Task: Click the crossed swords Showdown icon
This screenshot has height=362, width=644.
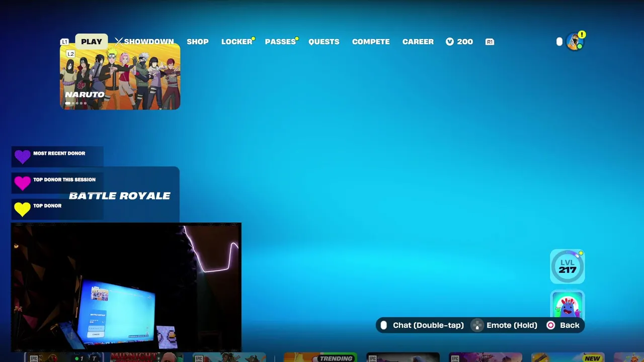Action: pos(119,41)
